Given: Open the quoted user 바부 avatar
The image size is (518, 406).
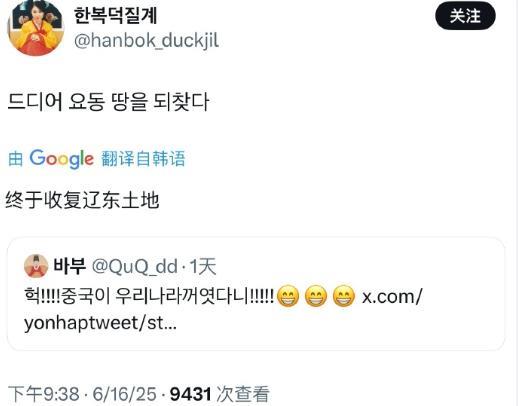Looking at the screenshot, I should 36,266.
